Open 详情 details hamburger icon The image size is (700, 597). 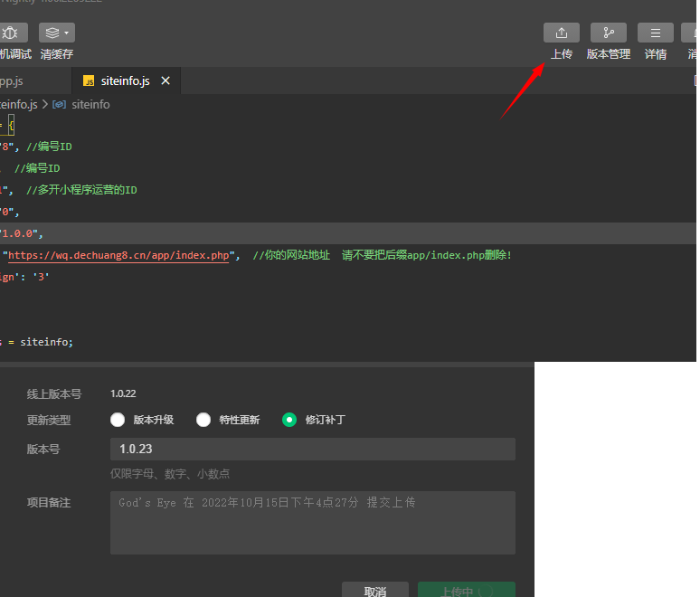point(656,33)
